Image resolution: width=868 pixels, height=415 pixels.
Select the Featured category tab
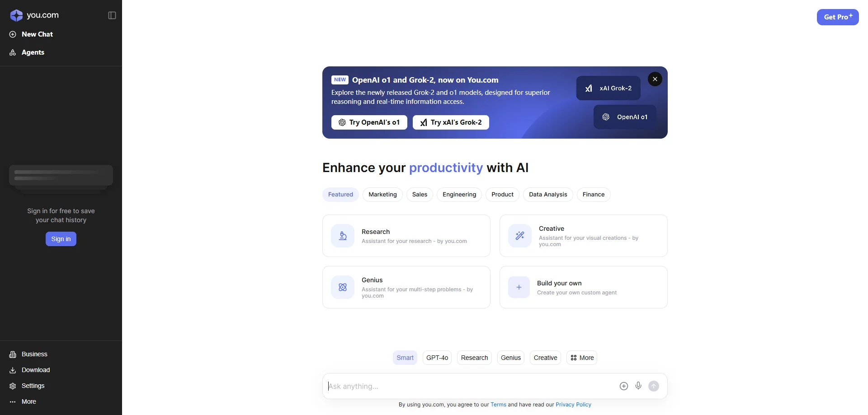click(x=340, y=195)
